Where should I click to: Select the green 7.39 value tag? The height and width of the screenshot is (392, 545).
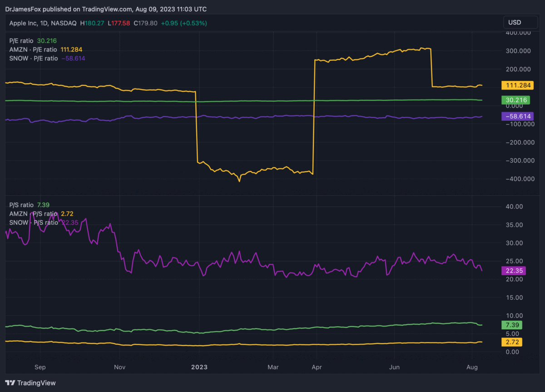click(511, 325)
